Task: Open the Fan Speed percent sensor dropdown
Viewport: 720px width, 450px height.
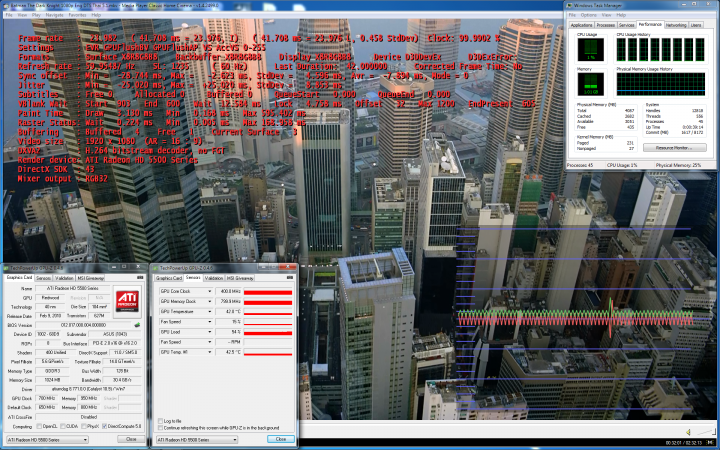Action: (x=210, y=322)
